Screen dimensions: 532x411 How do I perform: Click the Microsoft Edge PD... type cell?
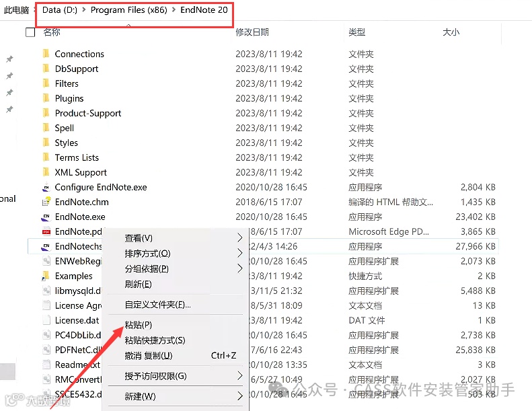pos(389,231)
